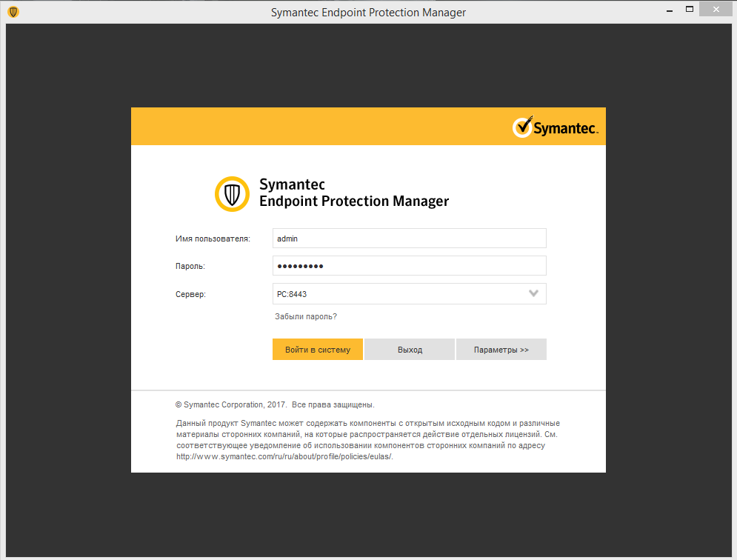Click the 'Выход' button to exit
Image resolution: width=737 pixels, height=560 pixels.
click(410, 350)
